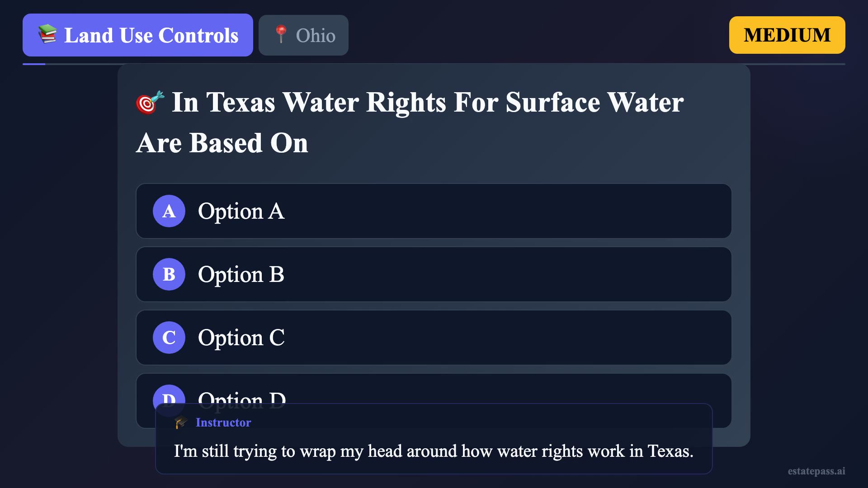Click the Instructor name label
This screenshot has height=488, width=868.
click(x=223, y=422)
